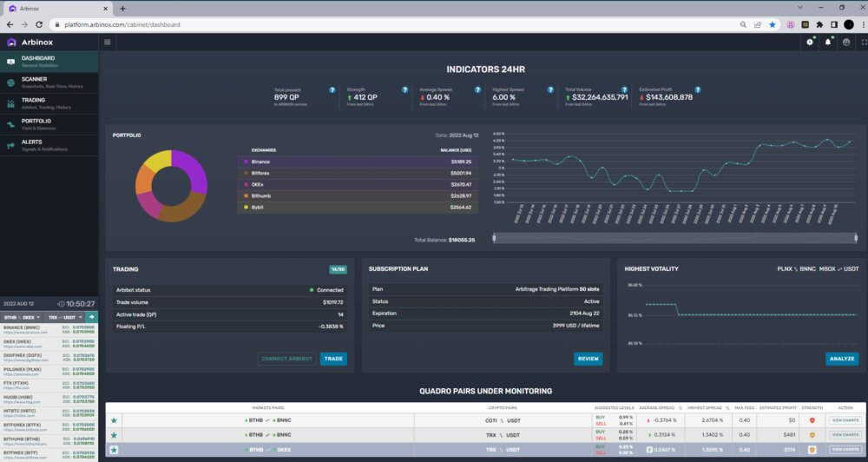Click the Bitforex exchange balance row
Screen dimensions: 868x462
(358, 174)
